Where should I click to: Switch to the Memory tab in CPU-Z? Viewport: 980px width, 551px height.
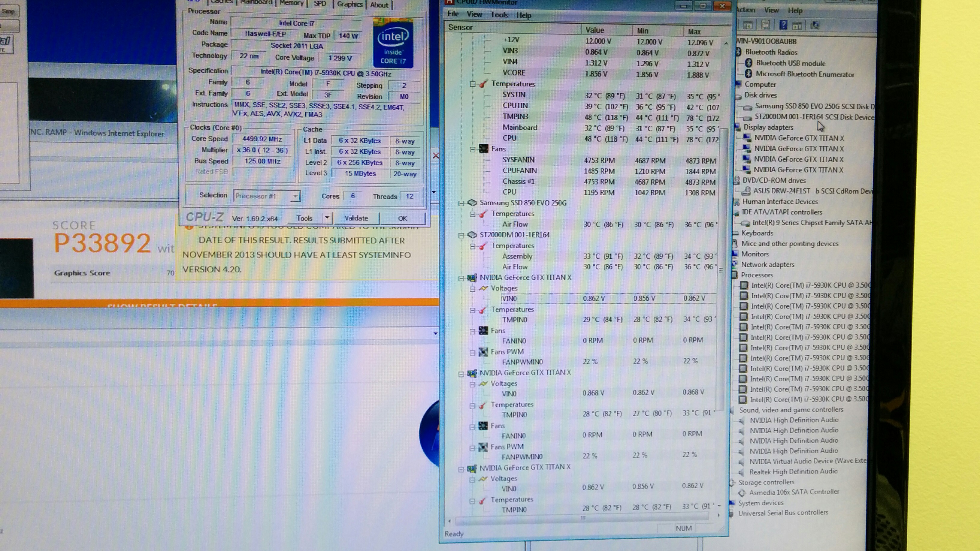[x=292, y=3]
